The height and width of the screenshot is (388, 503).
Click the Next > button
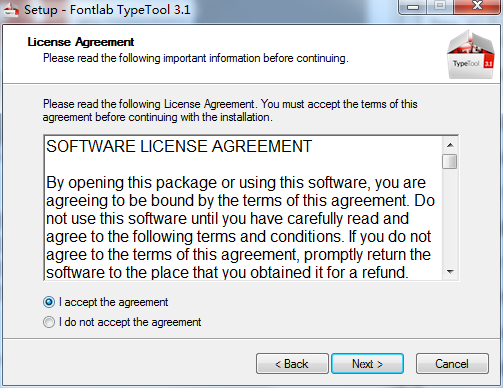[x=367, y=364]
